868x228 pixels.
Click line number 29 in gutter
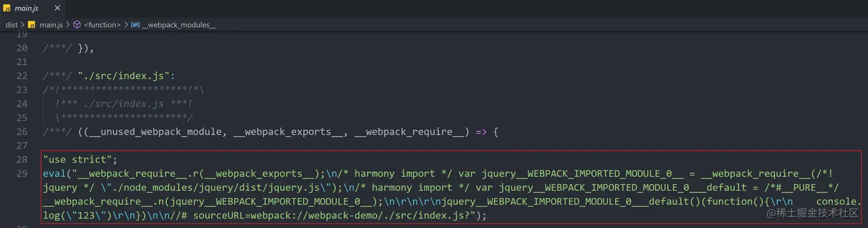point(22,173)
